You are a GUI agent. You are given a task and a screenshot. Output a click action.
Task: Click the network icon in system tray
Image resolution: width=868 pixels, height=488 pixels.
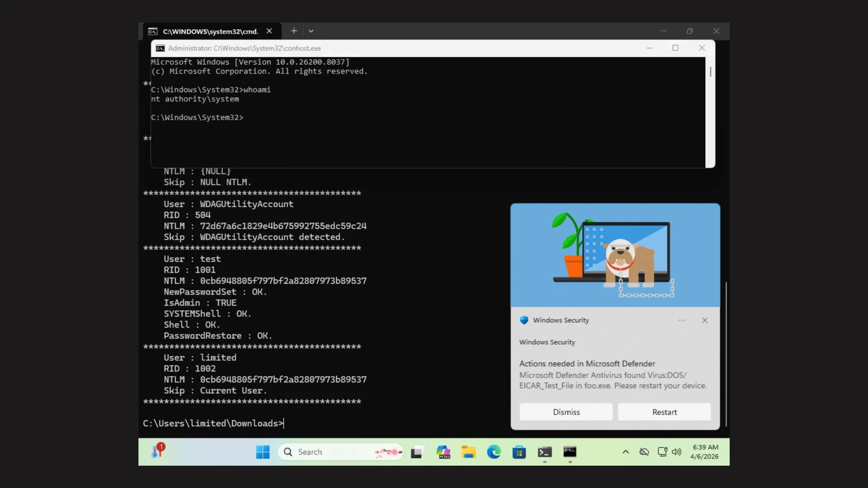[662, 452]
